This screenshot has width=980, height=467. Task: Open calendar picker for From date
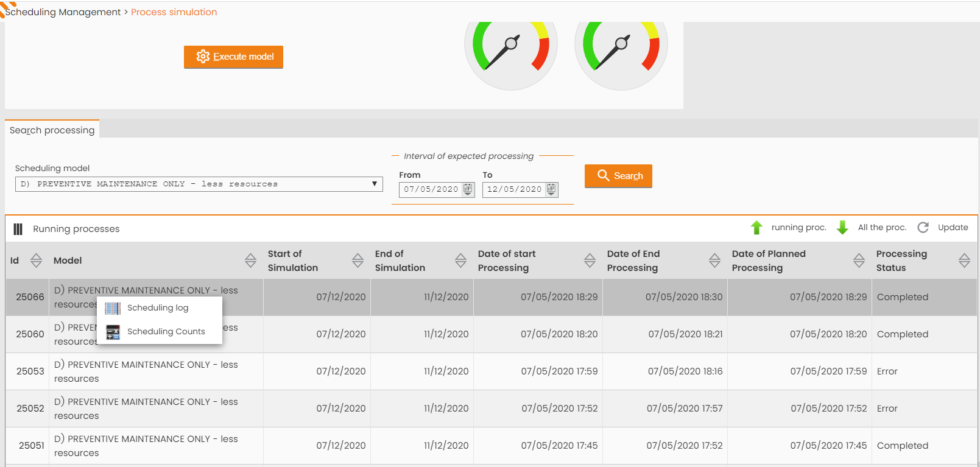coord(468,189)
